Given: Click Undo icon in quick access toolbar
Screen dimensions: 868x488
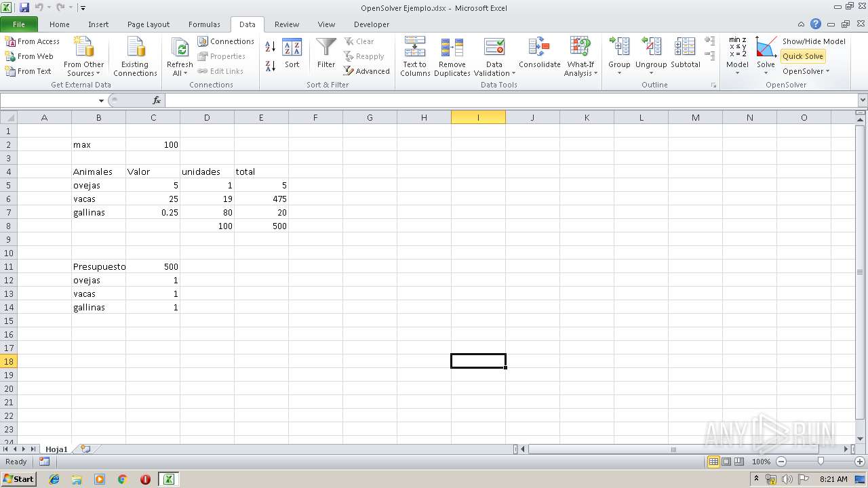Looking at the screenshot, I should click(39, 7).
